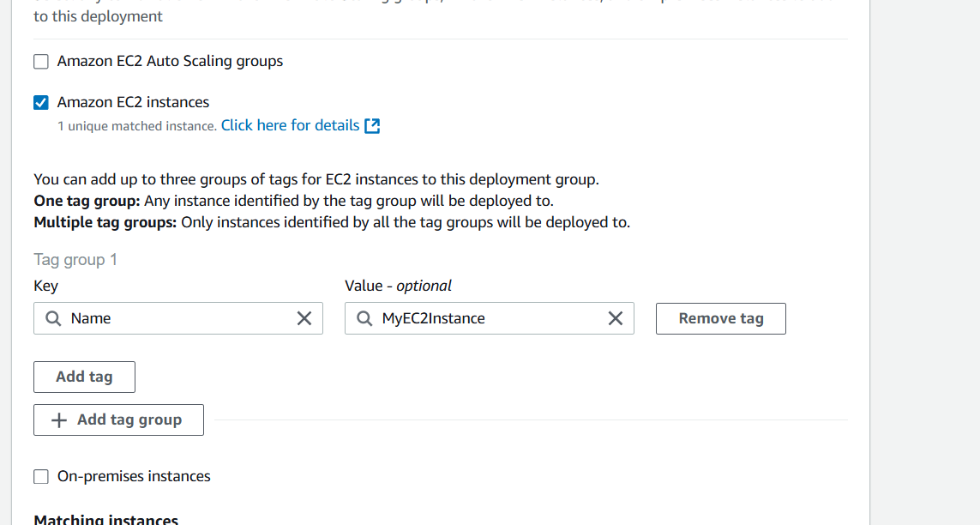Clear the Value field with X icon
This screenshot has height=525, width=980.
point(616,318)
